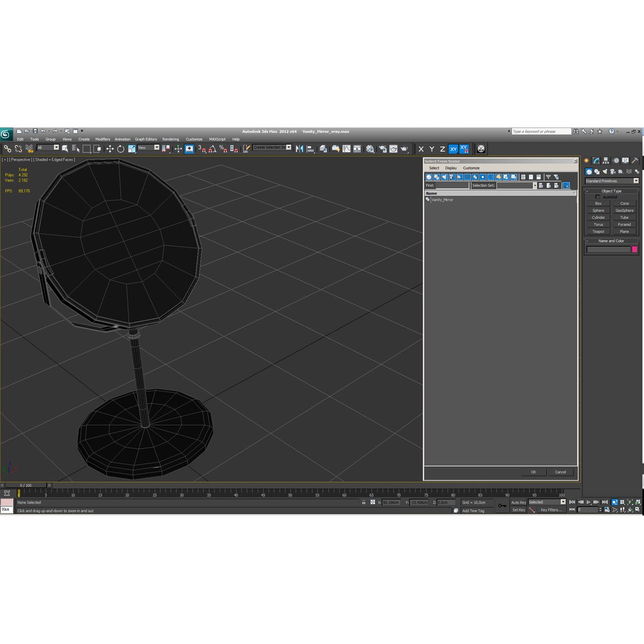644x644 pixels.
Task: Click the Save File icon in quick access toolbar
Action: [x=35, y=131]
